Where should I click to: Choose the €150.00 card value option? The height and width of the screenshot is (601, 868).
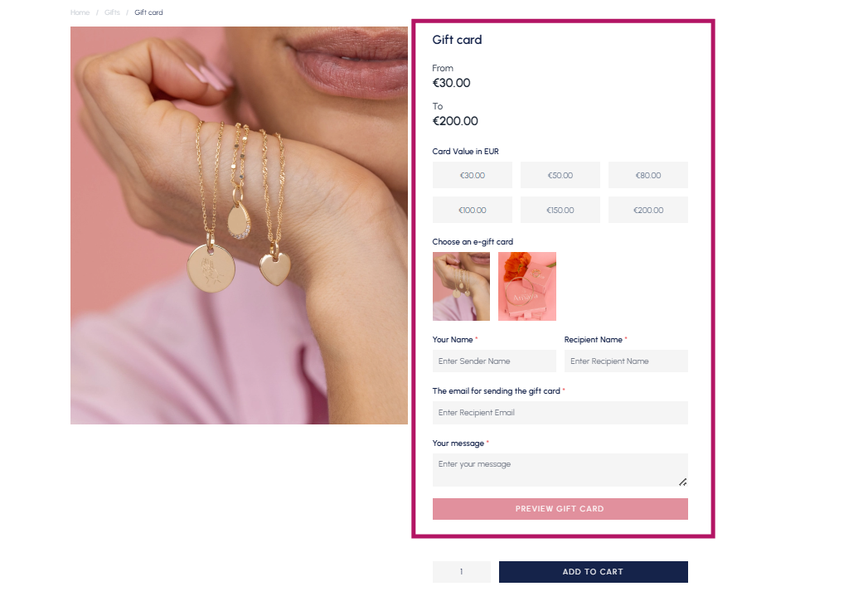(x=560, y=210)
